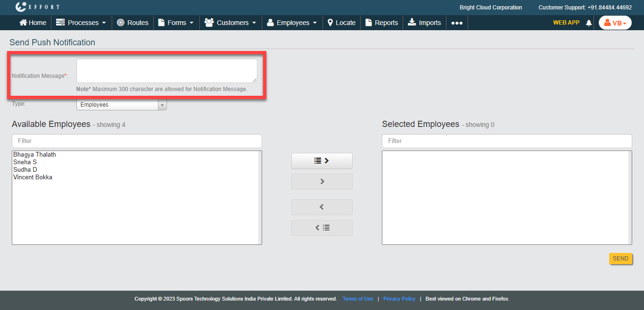Screen dimensions: 644x310
Task: Open the VB user profile dropdown
Action: click(615, 23)
